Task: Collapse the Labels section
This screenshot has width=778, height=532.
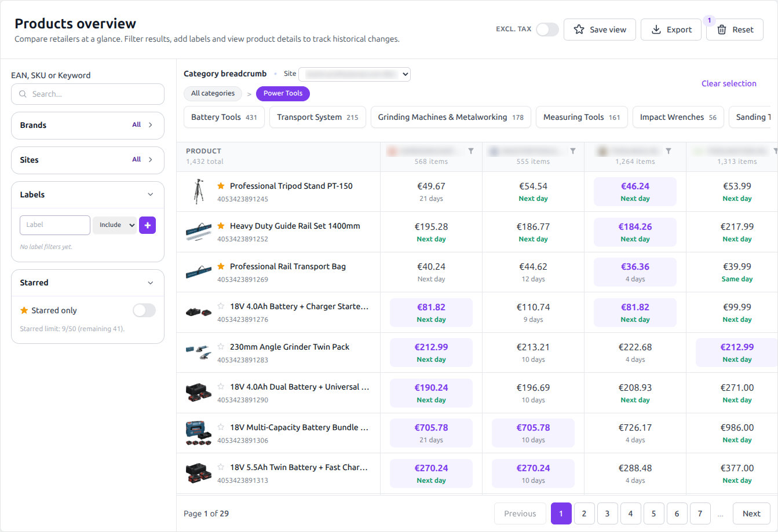Action: tap(151, 195)
